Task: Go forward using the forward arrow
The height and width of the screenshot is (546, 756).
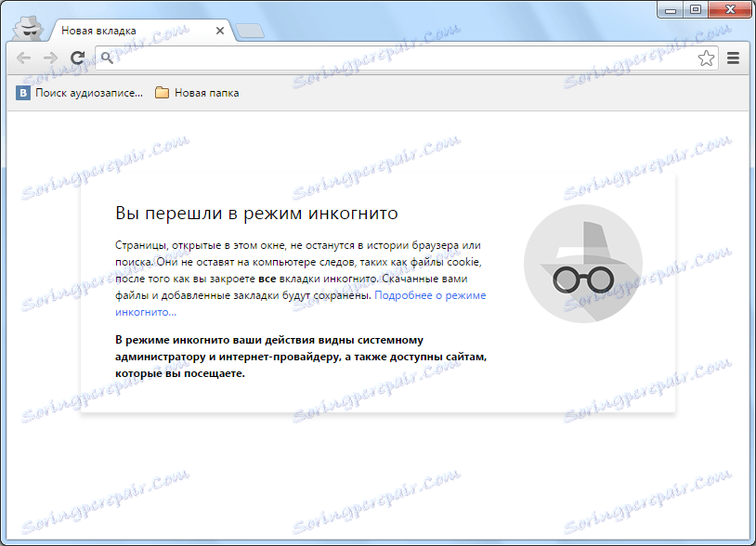Action: (x=50, y=58)
